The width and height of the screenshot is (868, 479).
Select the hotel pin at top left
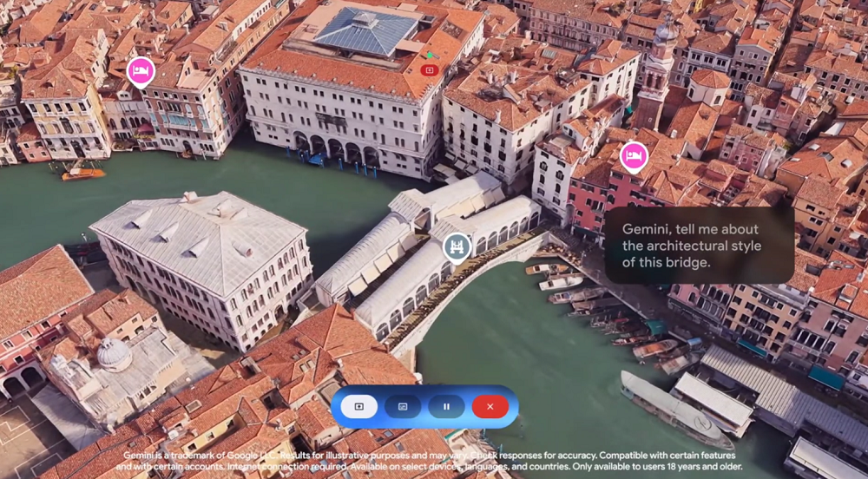point(140,71)
